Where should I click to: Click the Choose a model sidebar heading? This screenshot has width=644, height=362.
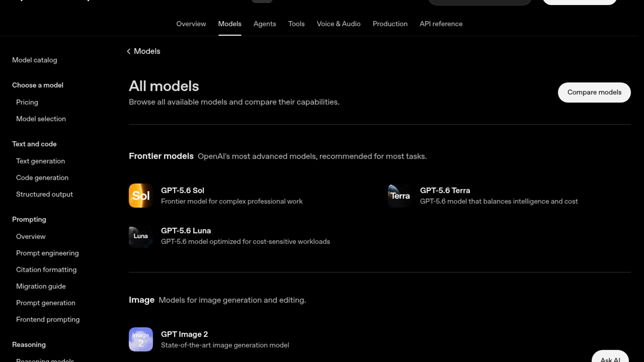[x=38, y=85]
